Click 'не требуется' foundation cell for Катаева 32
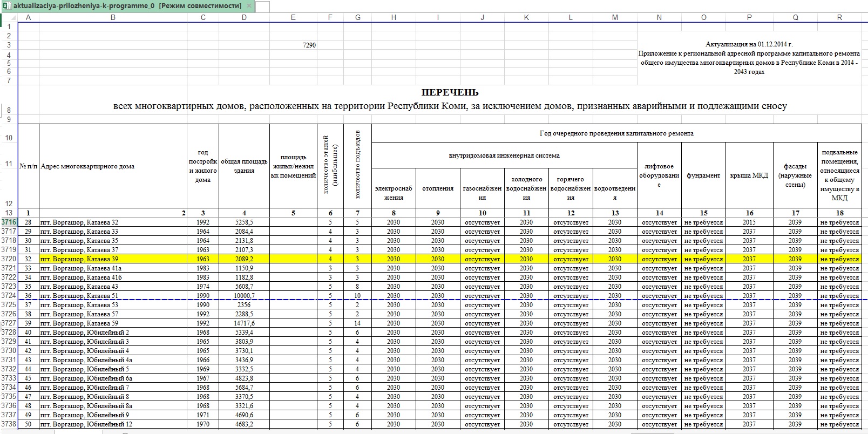This screenshot has height=434, width=868. (x=703, y=222)
